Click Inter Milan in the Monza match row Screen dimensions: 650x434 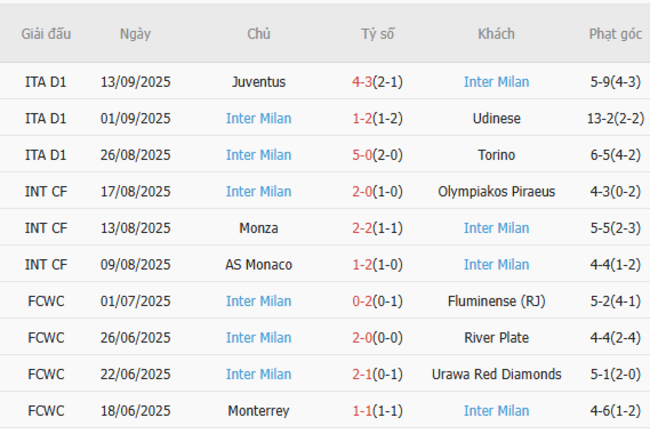coord(496,228)
